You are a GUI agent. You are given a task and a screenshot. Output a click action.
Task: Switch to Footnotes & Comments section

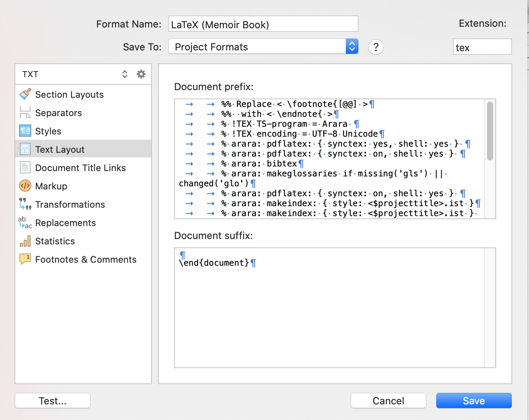pos(85,259)
